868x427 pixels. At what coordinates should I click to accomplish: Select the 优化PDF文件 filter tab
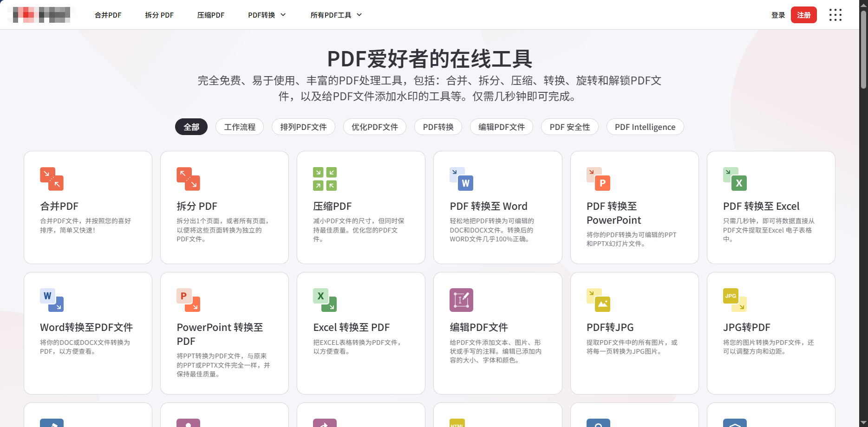[375, 127]
